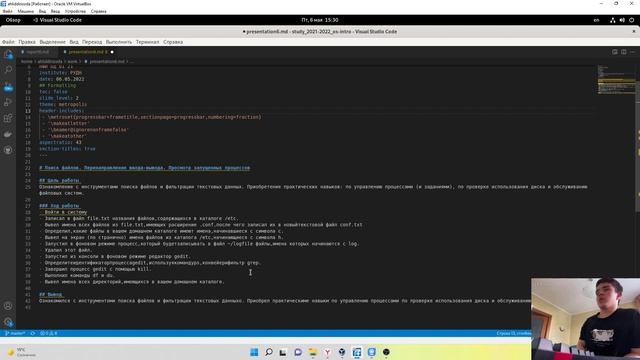Open the GitHub view in the activity bar
Image resolution: width=640 pixels, height=360 pixels.
tap(8, 150)
